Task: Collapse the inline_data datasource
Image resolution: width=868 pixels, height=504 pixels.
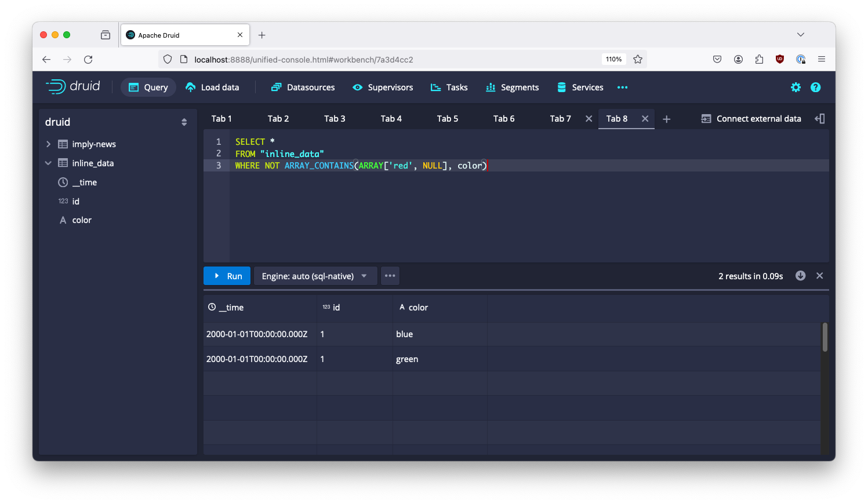Action: (x=48, y=163)
